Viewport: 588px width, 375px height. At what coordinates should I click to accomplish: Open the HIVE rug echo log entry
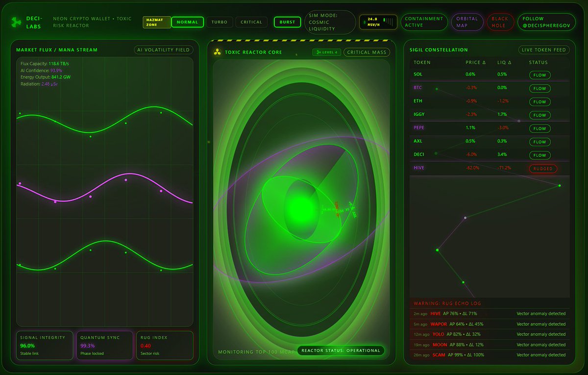click(490, 313)
